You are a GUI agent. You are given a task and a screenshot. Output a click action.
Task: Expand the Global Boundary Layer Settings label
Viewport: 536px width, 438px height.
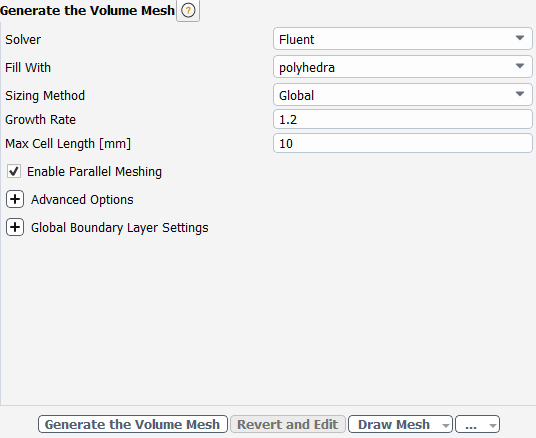120,228
